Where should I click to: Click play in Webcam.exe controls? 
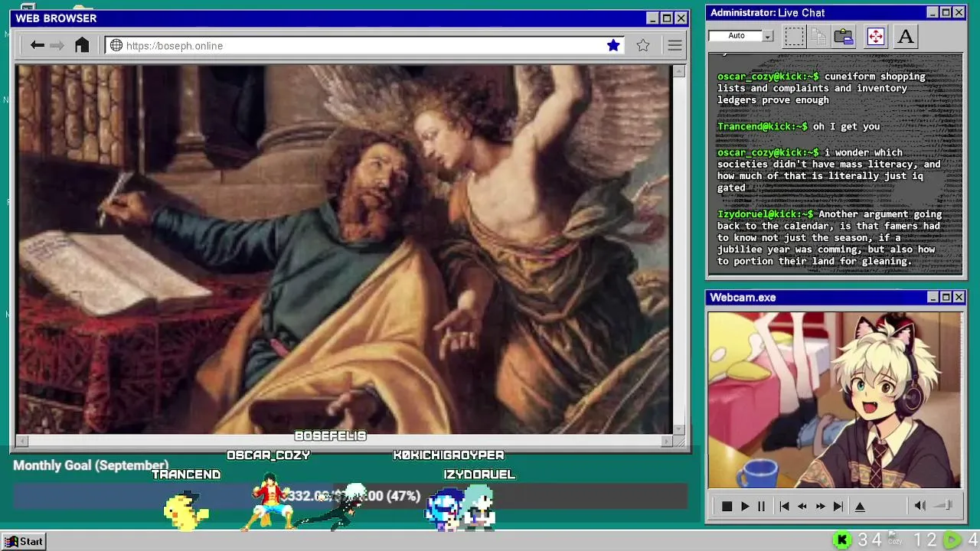pyautogui.click(x=744, y=506)
